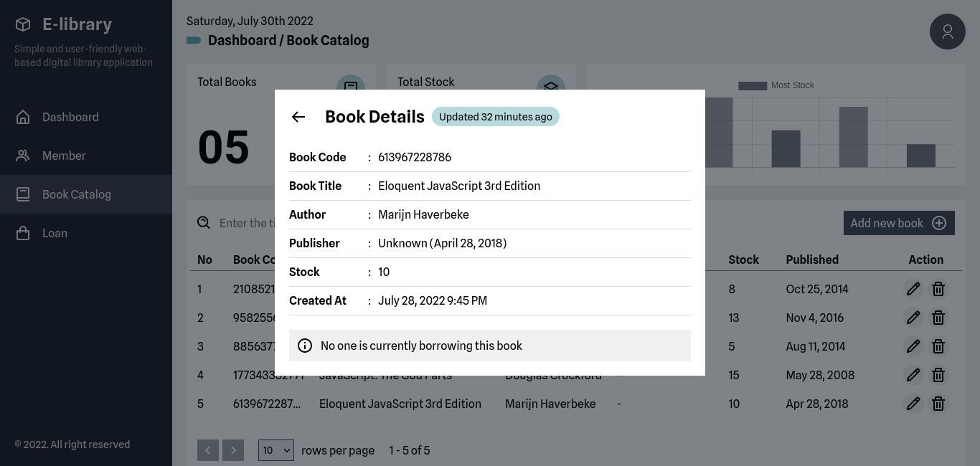Open the Loan menu item
This screenshot has height=466, width=980.
(55, 233)
